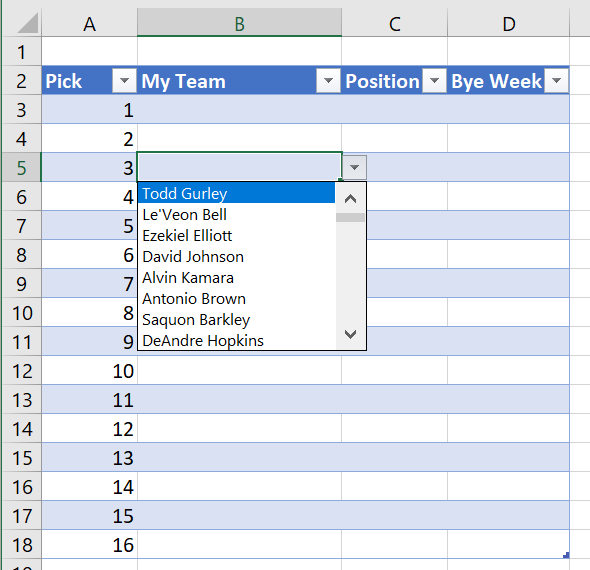Select row 12 header
The height and width of the screenshot is (570, 590).
pyautogui.click(x=22, y=371)
